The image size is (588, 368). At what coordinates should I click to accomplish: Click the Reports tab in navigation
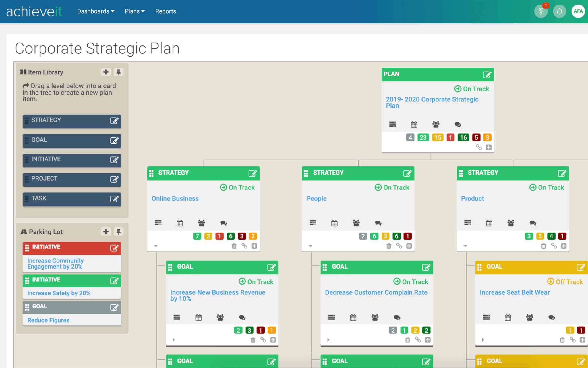pos(166,11)
